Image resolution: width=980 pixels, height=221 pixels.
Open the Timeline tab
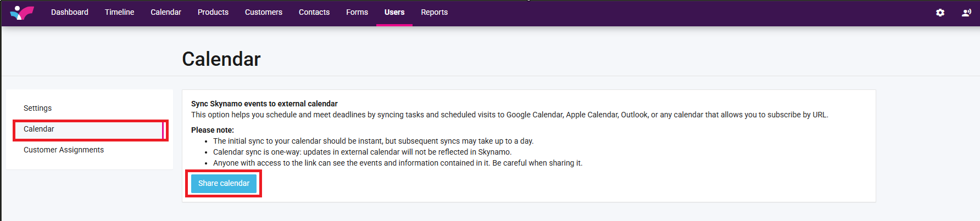click(119, 12)
